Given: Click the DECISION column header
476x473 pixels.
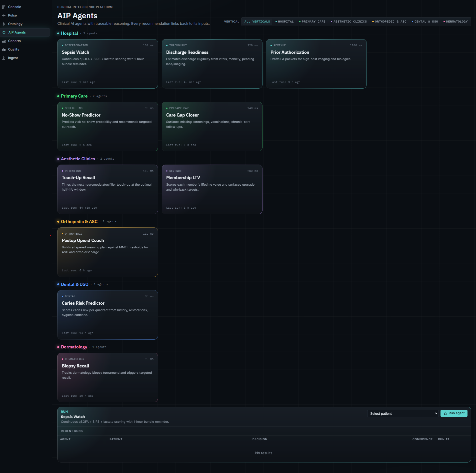Looking at the screenshot, I should pyautogui.click(x=260, y=439).
